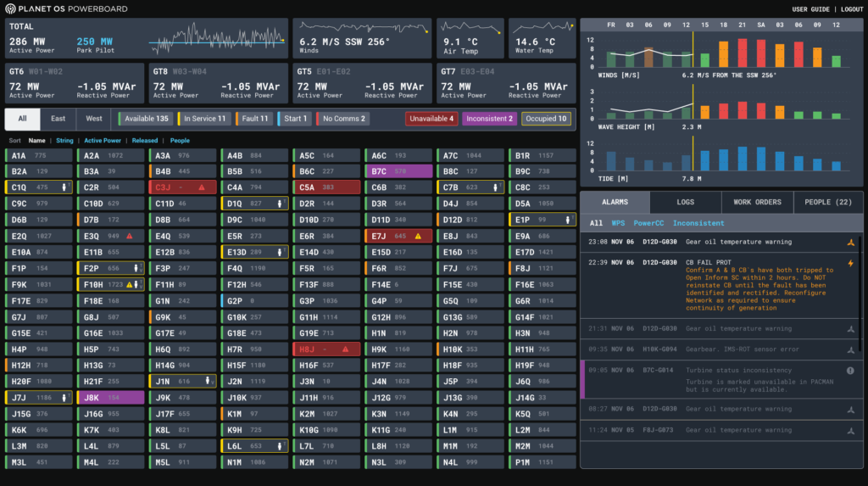Open the Winds 6.2 M/S widget
868x486 pixels.
click(362, 39)
